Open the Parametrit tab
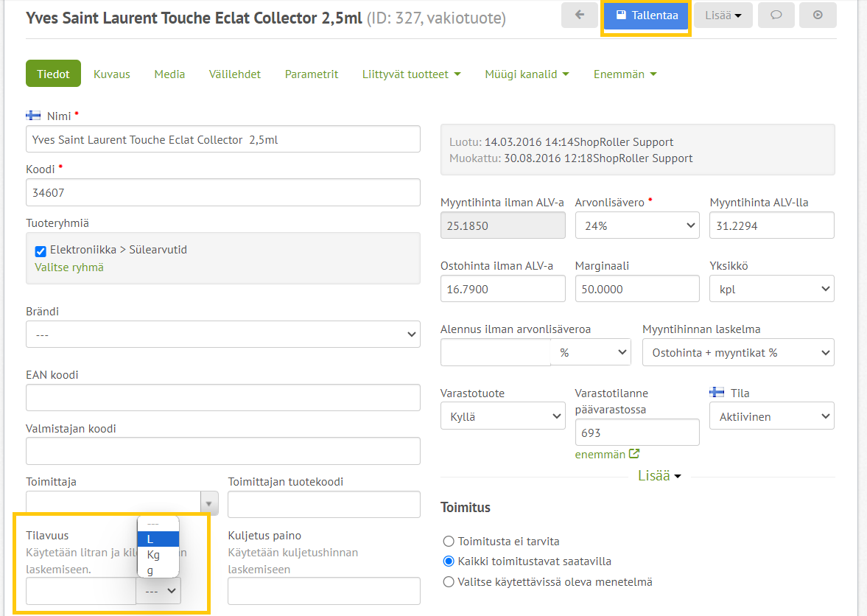The image size is (867, 616). coord(312,74)
